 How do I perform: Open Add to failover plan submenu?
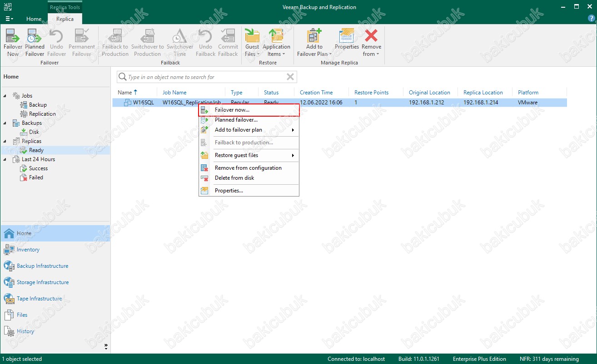(x=249, y=130)
